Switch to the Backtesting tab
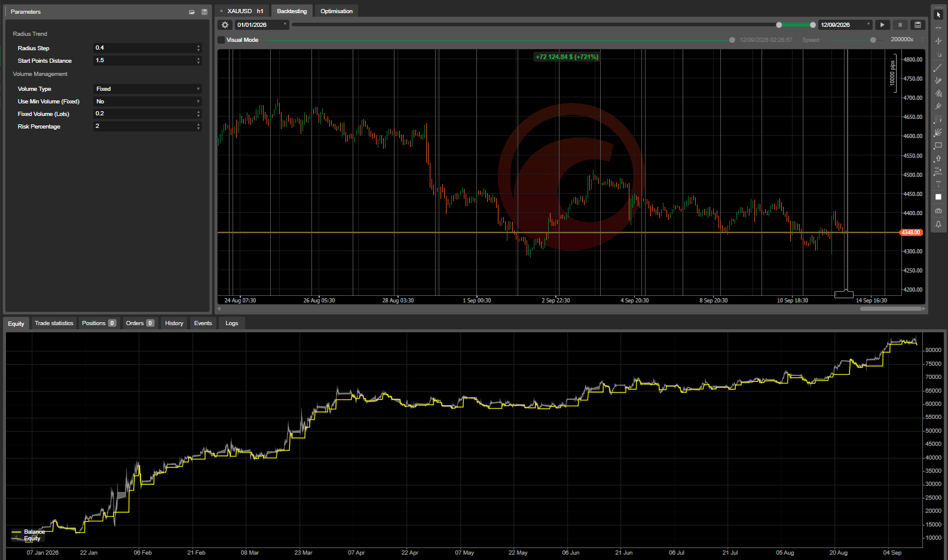The image size is (948, 560). 292,11
